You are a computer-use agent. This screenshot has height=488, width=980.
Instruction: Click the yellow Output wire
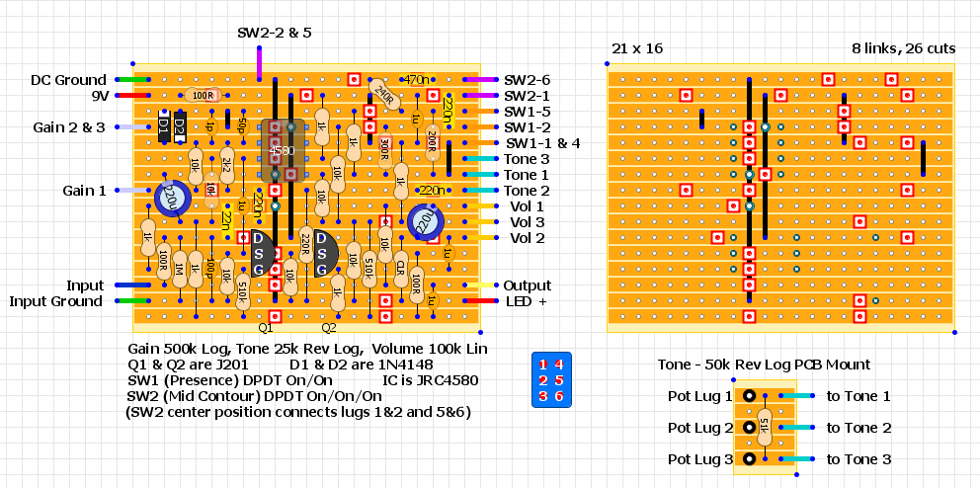tap(481, 285)
